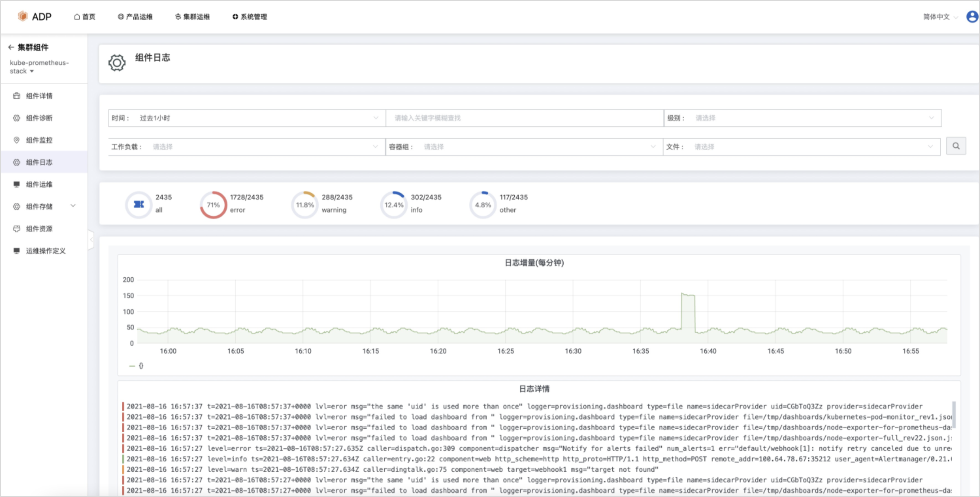Click the log details vertical scrollbar
The width and height of the screenshot is (980, 497).
(954, 415)
